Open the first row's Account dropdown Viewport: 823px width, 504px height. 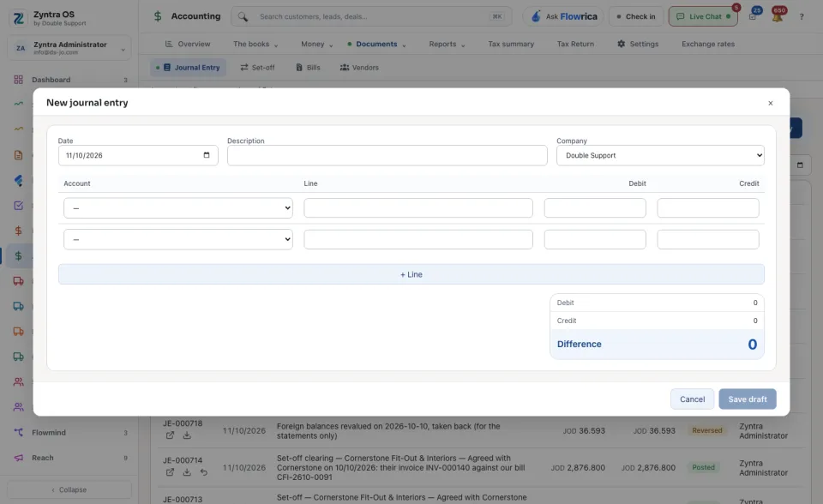[178, 208]
